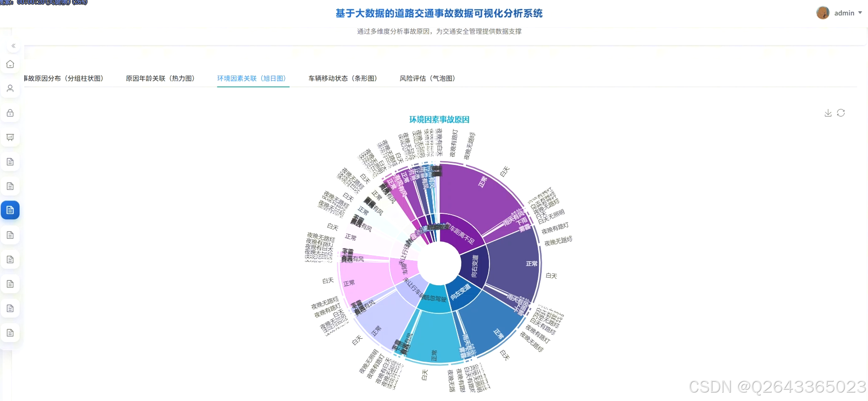Click the lock icon in the left sidebar
This screenshot has height=401, width=868.
10,113
